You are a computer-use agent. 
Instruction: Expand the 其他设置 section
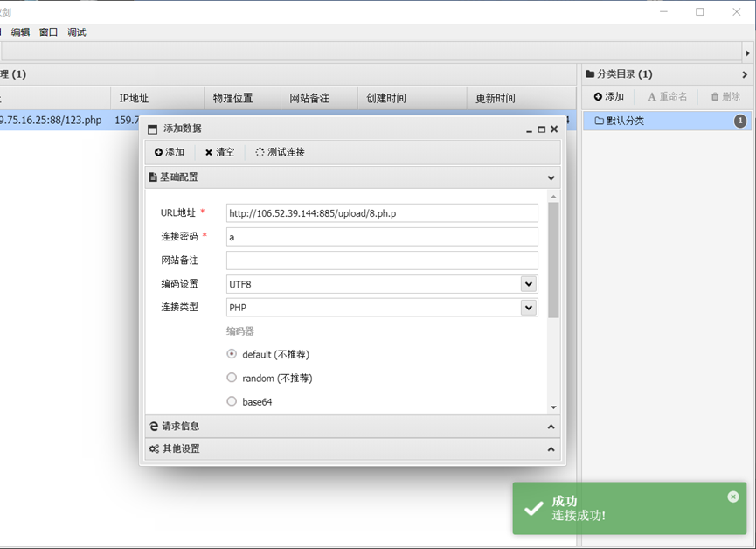pyautogui.click(x=551, y=449)
